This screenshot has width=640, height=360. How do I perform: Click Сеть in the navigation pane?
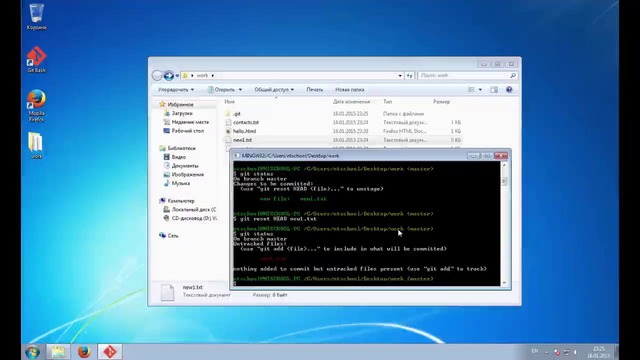pos(172,236)
